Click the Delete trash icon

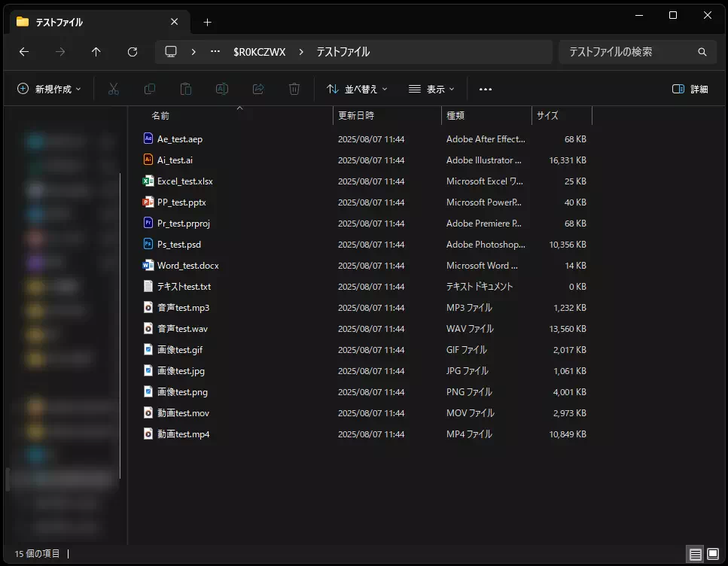point(294,89)
